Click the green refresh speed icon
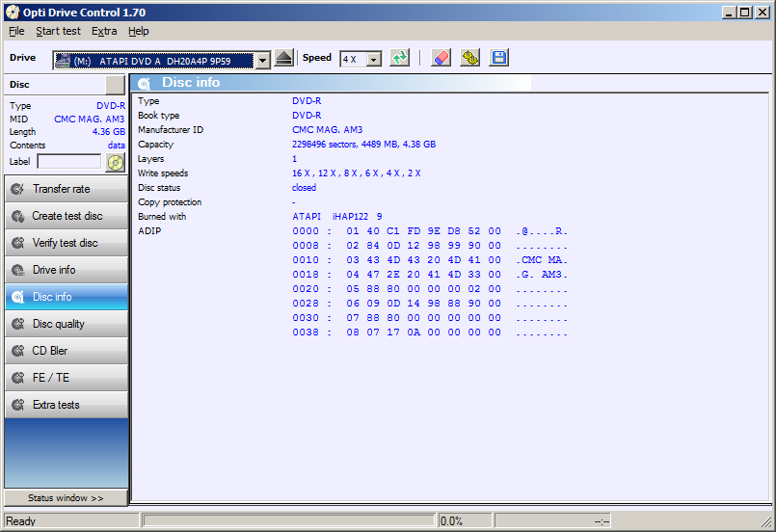This screenshot has width=776, height=532. pyautogui.click(x=399, y=58)
